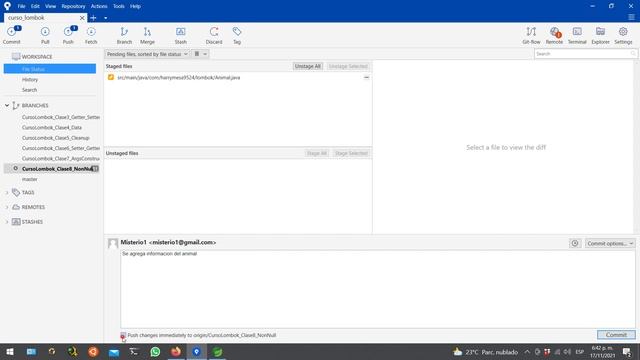The image size is (640, 360).
Task: Click the Stage Selected button
Action: [x=351, y=153]
